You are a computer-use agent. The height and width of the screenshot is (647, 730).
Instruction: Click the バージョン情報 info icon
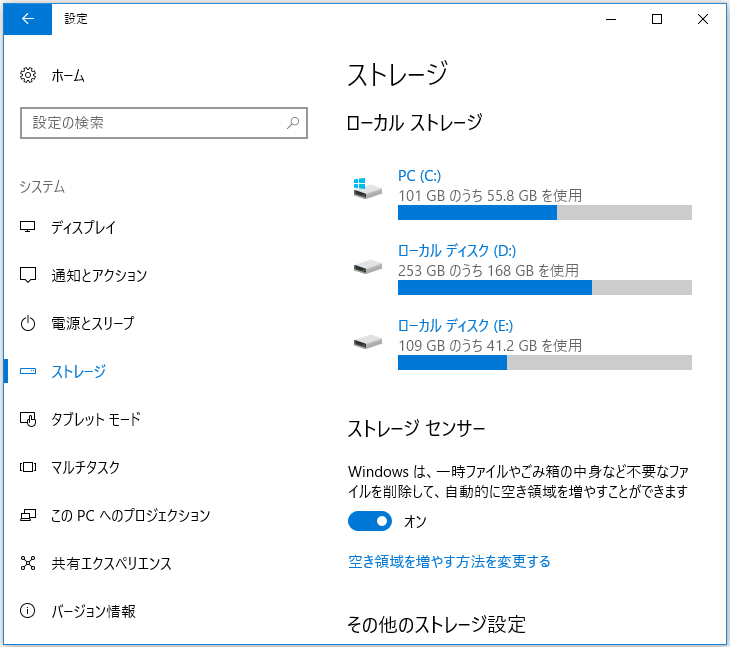tap(28, 611)
